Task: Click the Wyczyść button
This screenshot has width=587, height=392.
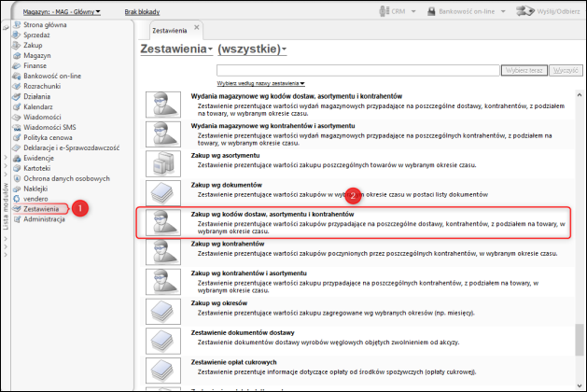Action: click(566, 70)
